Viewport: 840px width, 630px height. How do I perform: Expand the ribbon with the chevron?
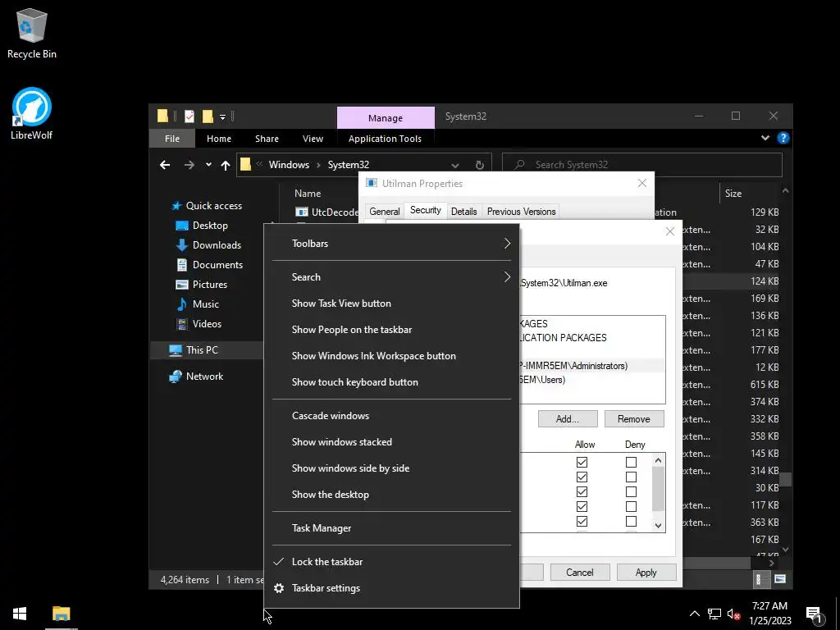pos(765,138)
